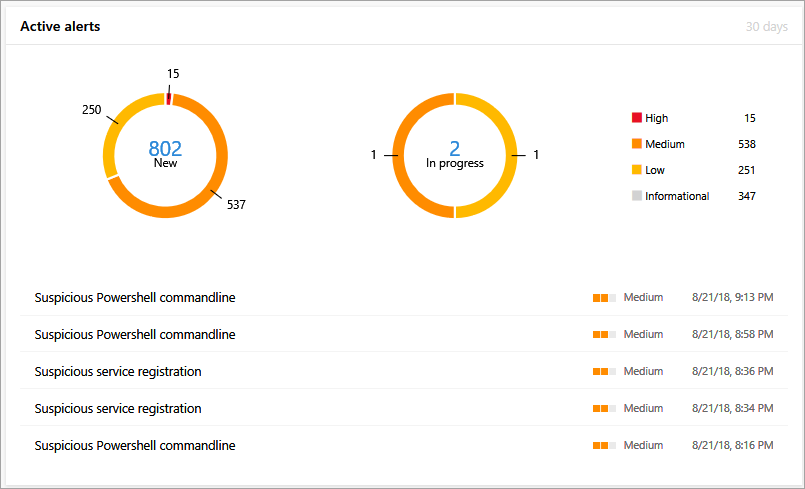Click the red High legend swatch
805x489 pixels.
[x=636, y=118]
